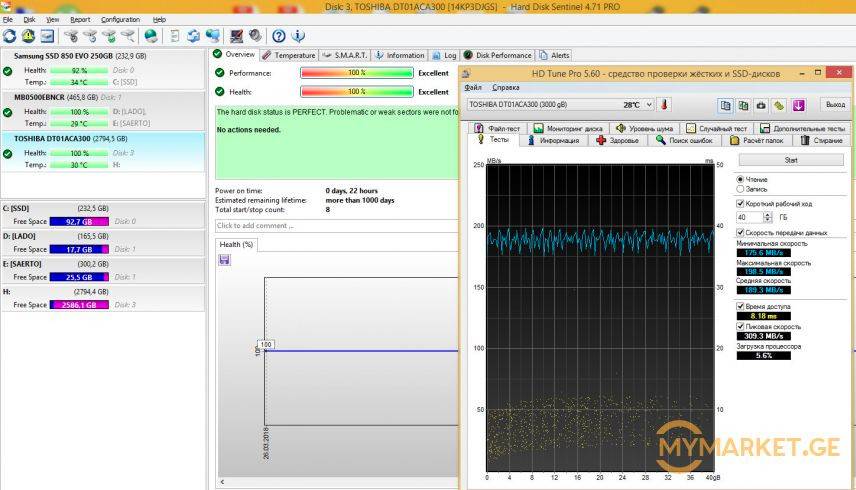Click the camera save screenshot icon in HD Tune
856x490 pixels.
[761, 105]
